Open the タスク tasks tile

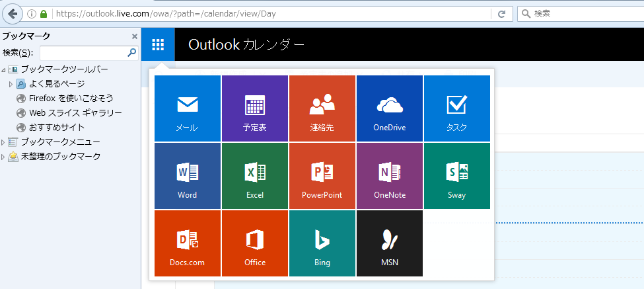(456, 108)
